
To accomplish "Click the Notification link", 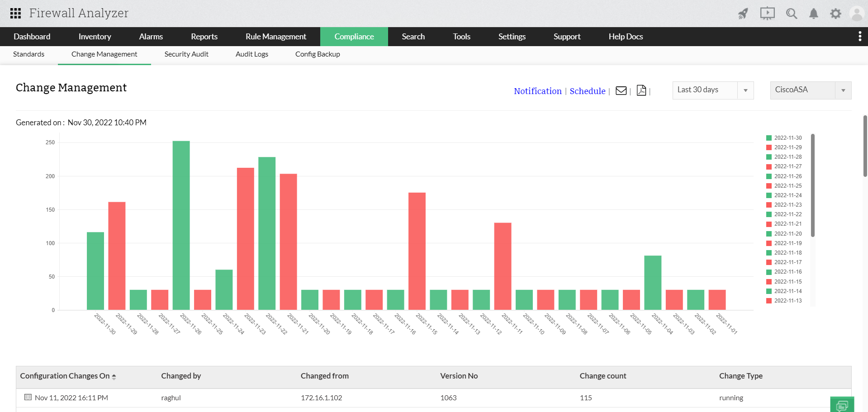I will (x=537, y=91).
